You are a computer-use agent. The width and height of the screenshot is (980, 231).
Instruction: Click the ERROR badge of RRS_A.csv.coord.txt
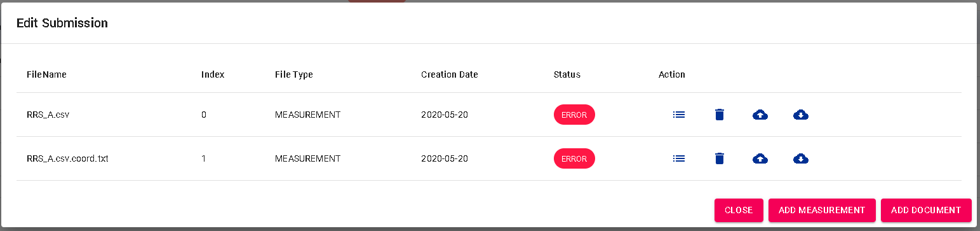(x=574, y=158)
